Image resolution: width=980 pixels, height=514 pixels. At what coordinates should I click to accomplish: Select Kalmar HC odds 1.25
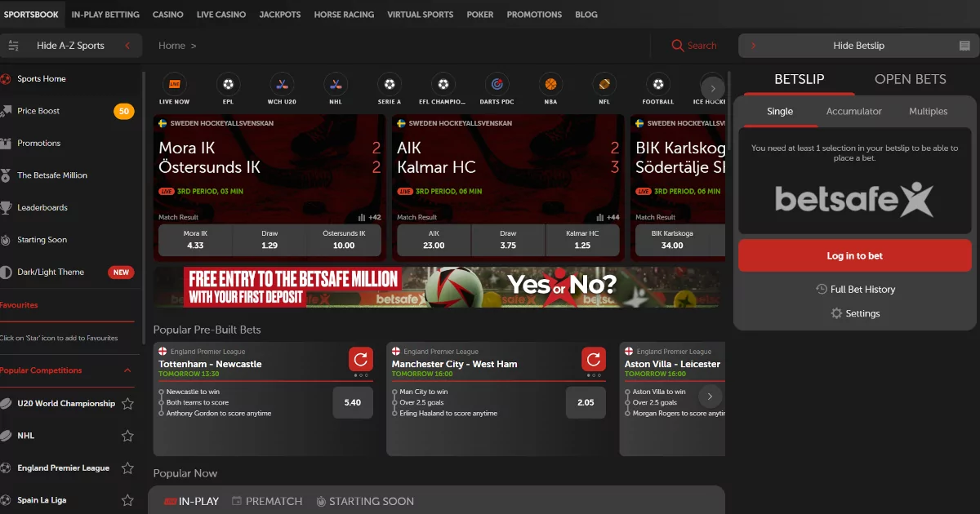582,240
